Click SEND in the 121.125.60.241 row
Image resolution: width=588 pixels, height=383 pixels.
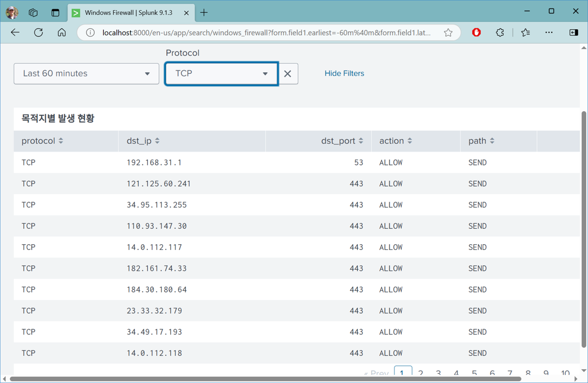[x=477, y=184]
